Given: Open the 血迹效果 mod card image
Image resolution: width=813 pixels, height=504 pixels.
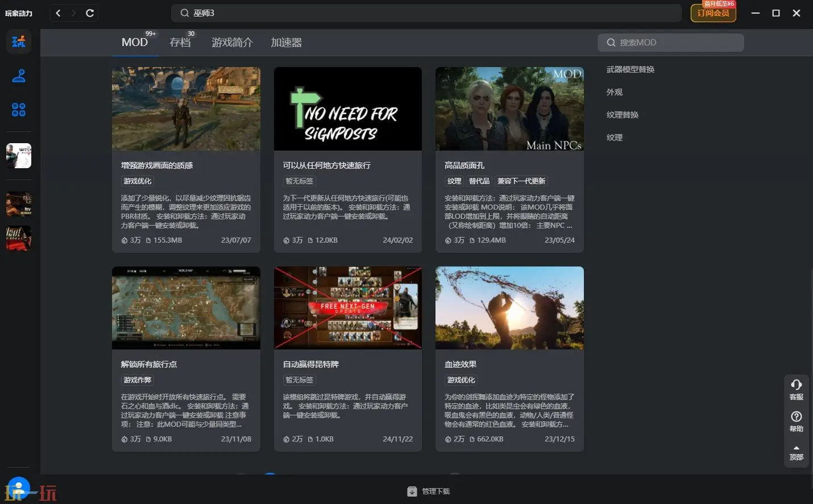Looking at the screenshot, I should (x=509, y=308).
